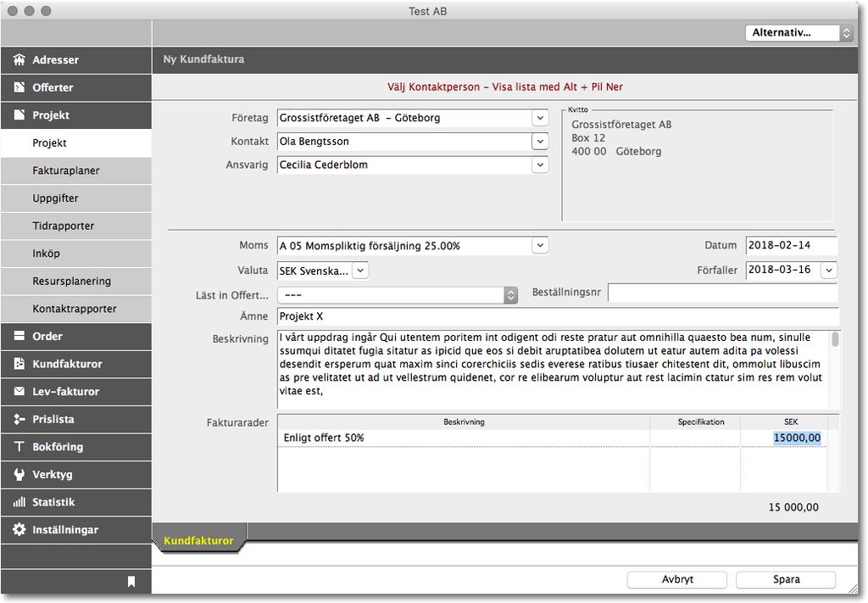Click the Offerter document icon
The width and height of the screenshot is (868, 603).
tap(19, 87)
